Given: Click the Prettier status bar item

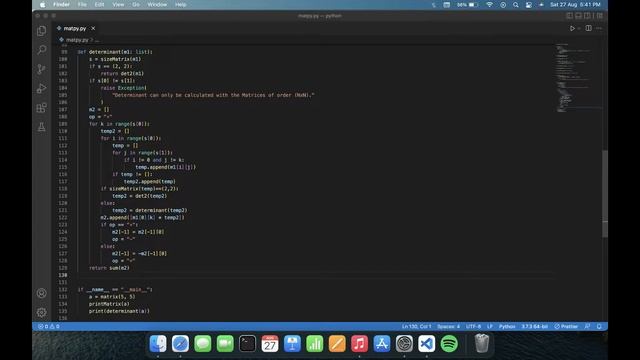Looking at the screenshot, I should [x=566, y=327].
